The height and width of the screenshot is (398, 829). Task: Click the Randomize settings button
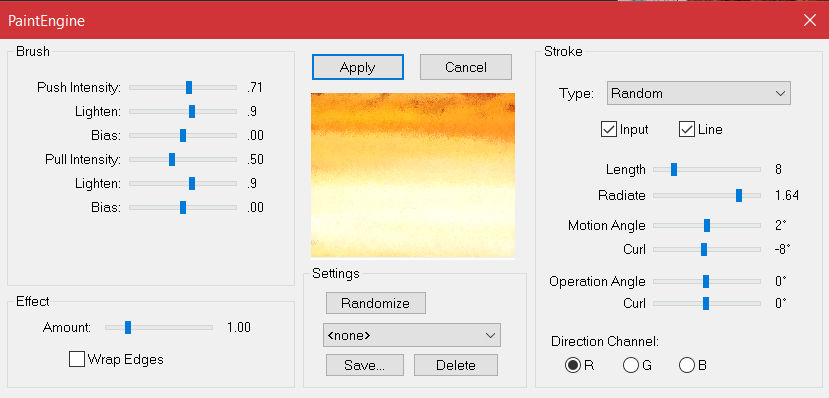375,303
